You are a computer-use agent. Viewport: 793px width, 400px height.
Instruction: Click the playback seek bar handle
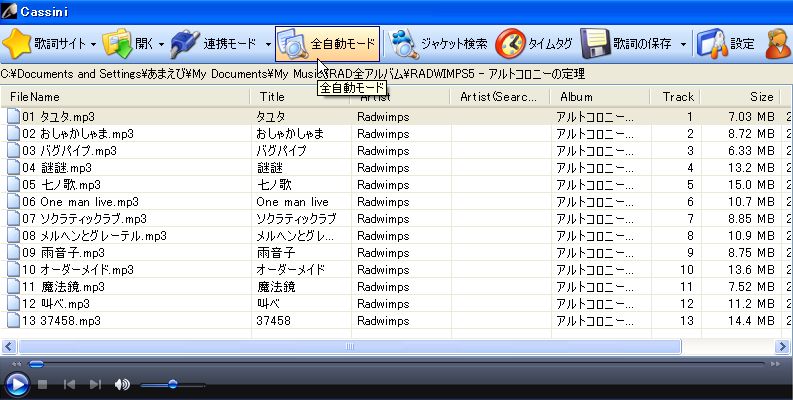pyautogui.click(x=36, y=364)
